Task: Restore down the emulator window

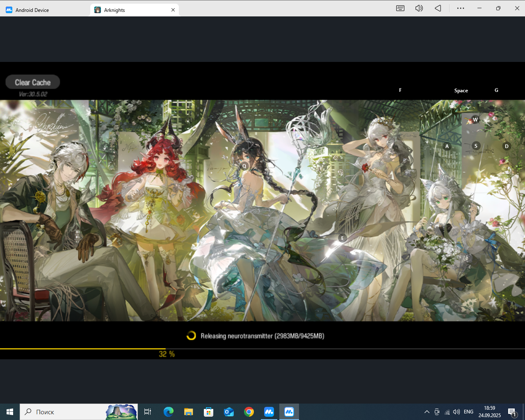Action: pyautogui.click(x=498, y=8)
